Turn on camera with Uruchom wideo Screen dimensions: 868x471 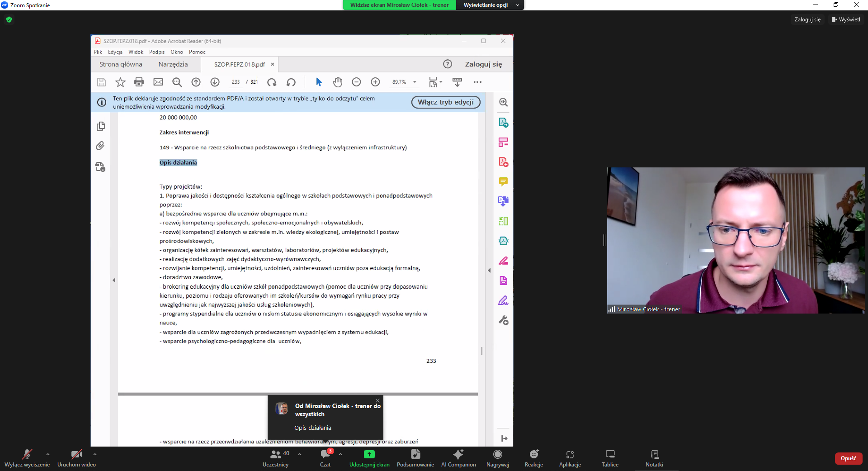click(76, 454)
